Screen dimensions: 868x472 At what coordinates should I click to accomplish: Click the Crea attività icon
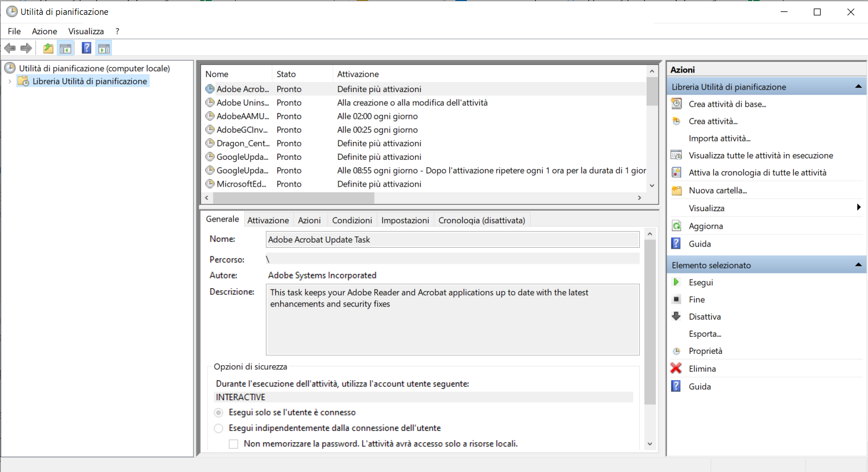676,121
